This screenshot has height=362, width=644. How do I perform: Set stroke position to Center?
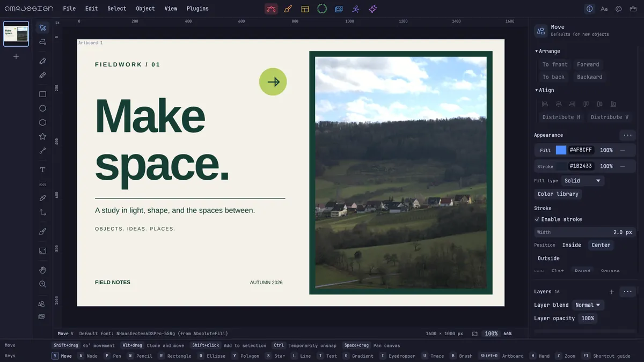(601, 245)
